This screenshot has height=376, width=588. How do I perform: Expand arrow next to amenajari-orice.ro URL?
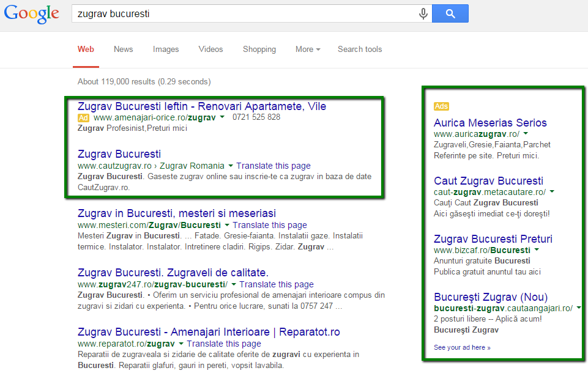click(x=222, y=117)
